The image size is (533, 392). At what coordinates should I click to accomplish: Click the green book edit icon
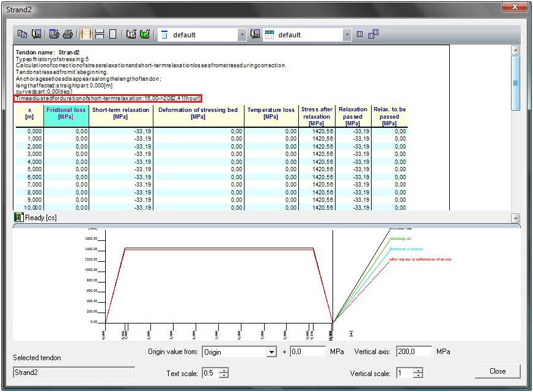point(145,34)
